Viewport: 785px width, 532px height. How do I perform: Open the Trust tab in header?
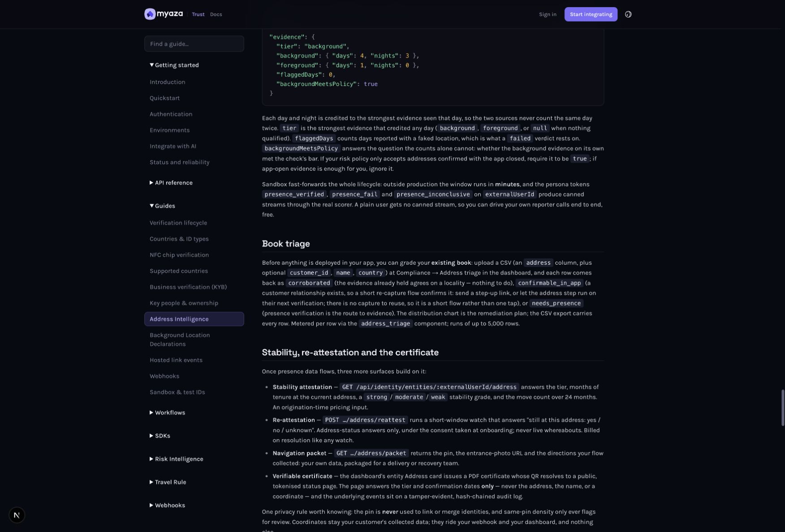(198, 14)
